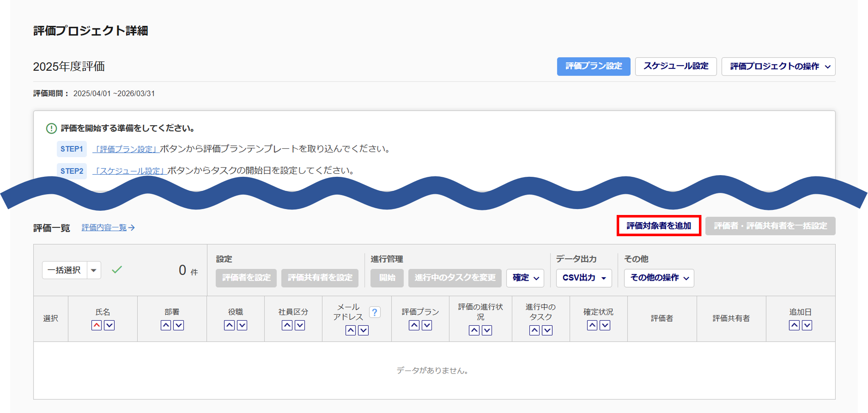Open the 一括選択 dropdown

coord(94,270)
